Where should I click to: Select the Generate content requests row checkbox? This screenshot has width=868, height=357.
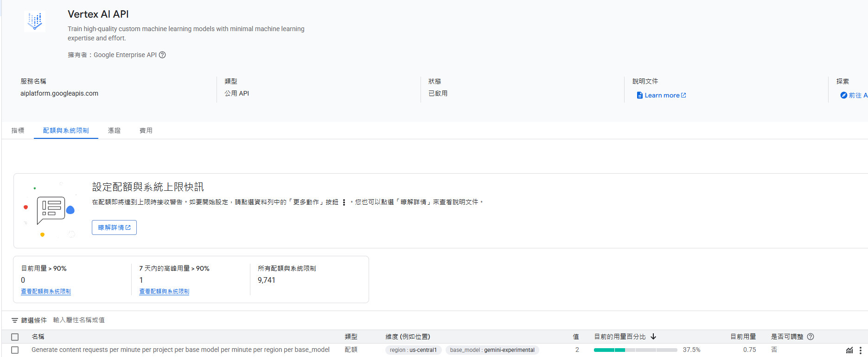click(15, 350)
